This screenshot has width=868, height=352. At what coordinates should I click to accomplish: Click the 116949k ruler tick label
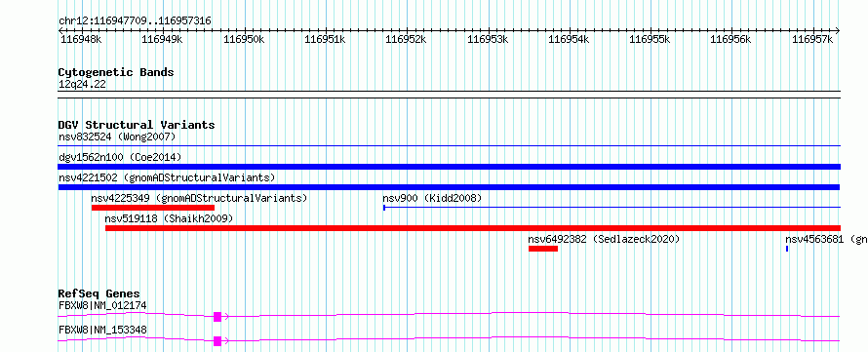[x=163, y=39]
